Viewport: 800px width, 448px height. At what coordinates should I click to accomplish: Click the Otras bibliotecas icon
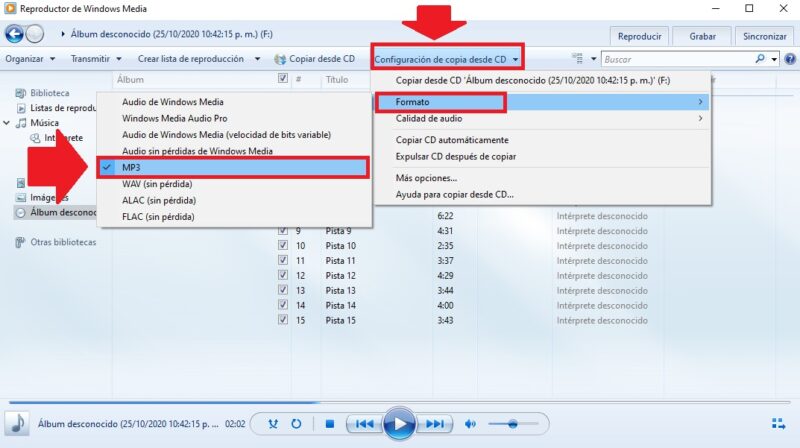tap(20, 242)
